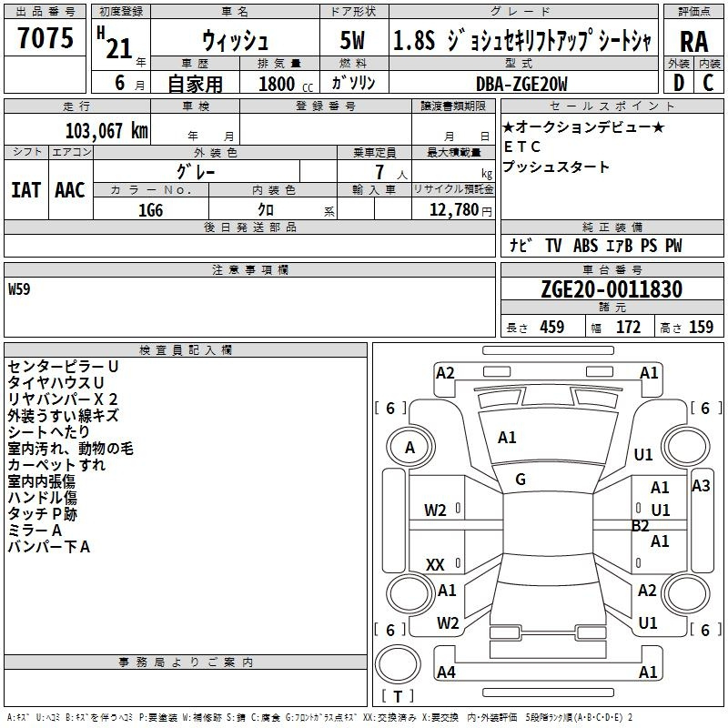Click the XX replaced panel marker
The height and width of the screenshot is (728, 728).
click(435, 565)
